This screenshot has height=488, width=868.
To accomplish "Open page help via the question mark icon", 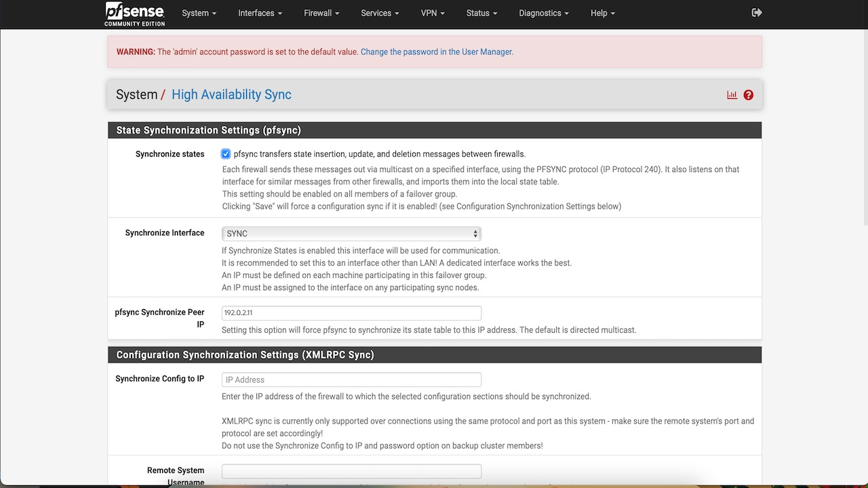I will point(748,95).
